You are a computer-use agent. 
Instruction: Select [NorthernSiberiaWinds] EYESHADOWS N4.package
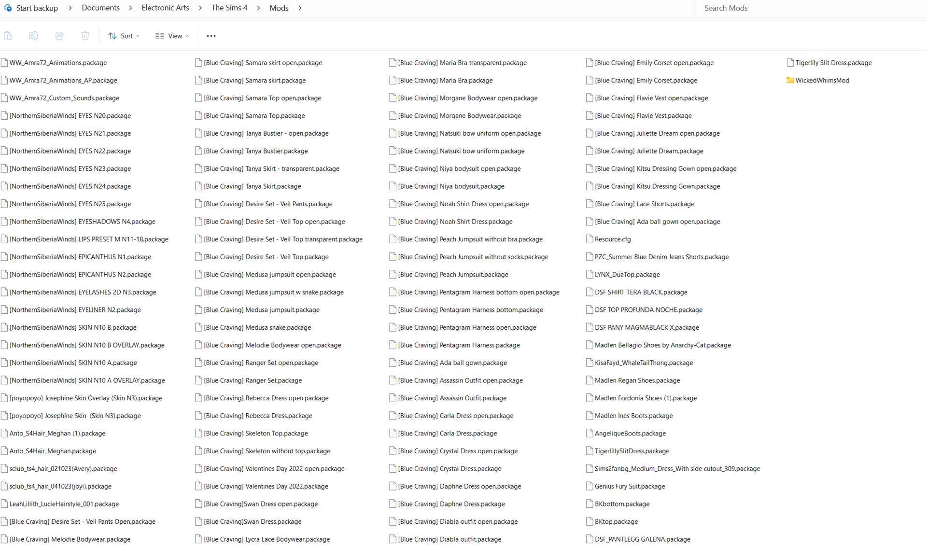point(78,221)
